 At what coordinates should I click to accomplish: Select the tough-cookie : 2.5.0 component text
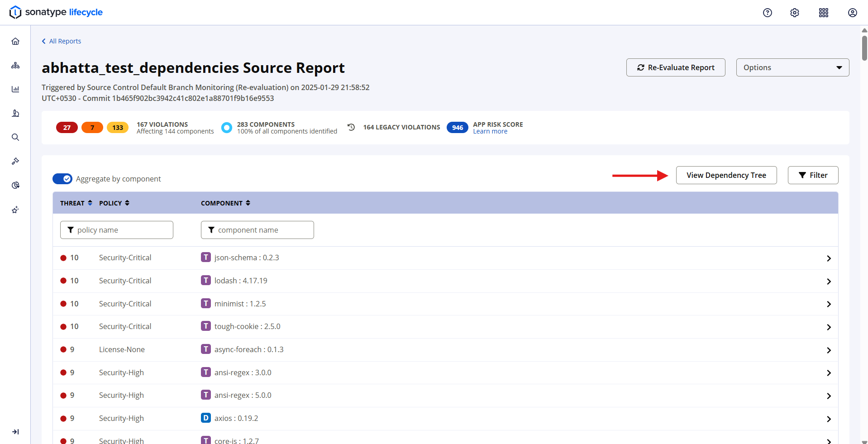248,326
